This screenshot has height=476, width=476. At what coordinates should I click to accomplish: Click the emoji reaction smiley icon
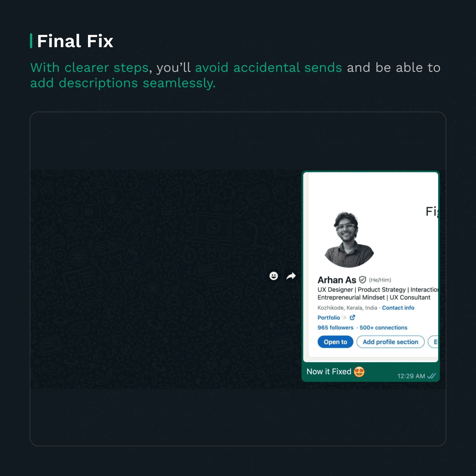(274, 276)
